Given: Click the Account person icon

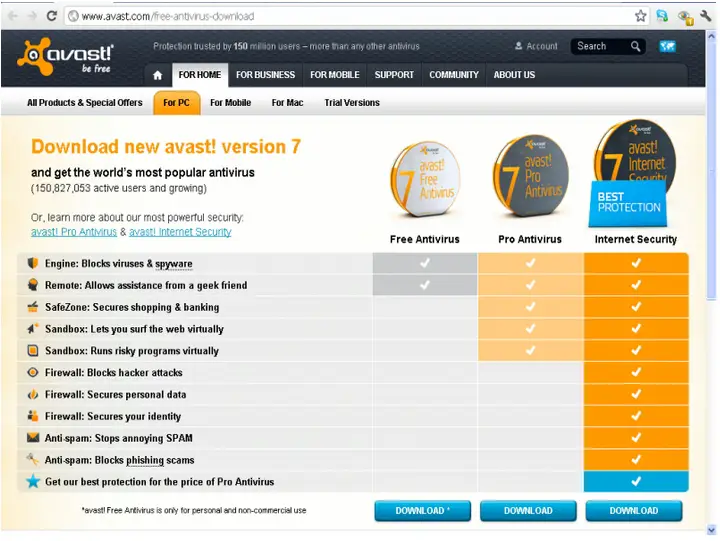Looking at the screenshot, I should (518, 46).
